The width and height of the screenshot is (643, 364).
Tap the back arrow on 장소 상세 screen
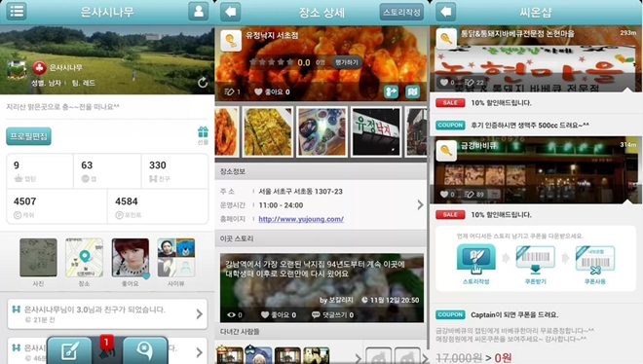pos(231,12)
